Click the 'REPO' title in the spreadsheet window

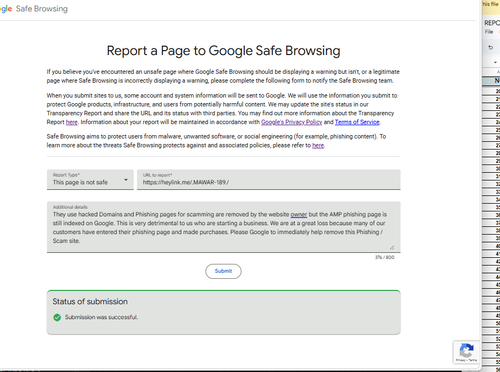click(x=492, y=23)
